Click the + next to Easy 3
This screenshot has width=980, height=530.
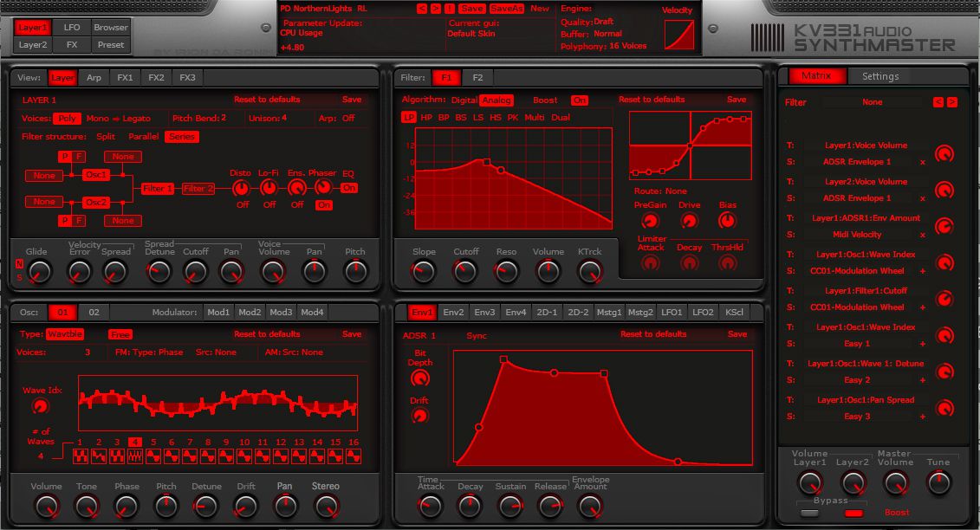pyautogui.click(x=923, y=417)
